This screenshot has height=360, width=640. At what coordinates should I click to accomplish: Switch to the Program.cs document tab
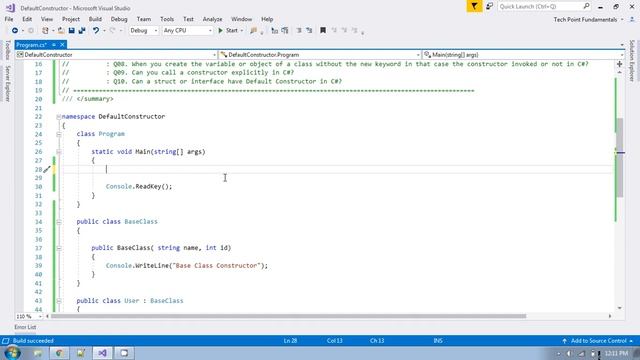31,45
